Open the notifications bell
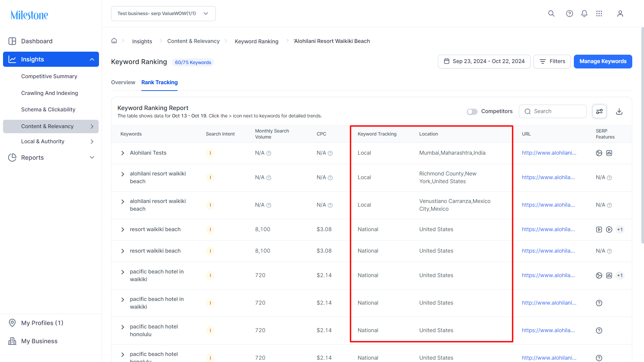 click(584, 13)
